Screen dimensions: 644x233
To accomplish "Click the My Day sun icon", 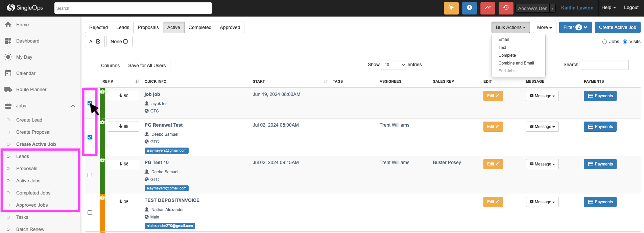I will tap(8, 57).
